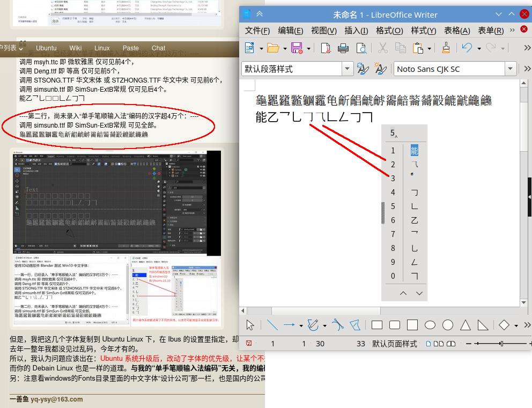Expand the Save dropdown arrow
This screenshot has width=532, height=408.
(308, 48)
